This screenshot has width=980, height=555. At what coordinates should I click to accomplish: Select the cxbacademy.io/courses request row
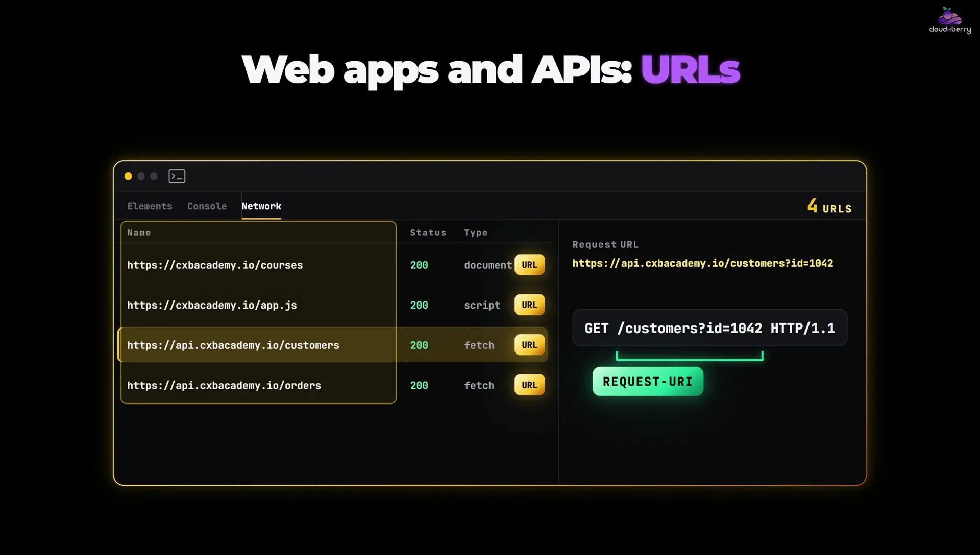335,265
